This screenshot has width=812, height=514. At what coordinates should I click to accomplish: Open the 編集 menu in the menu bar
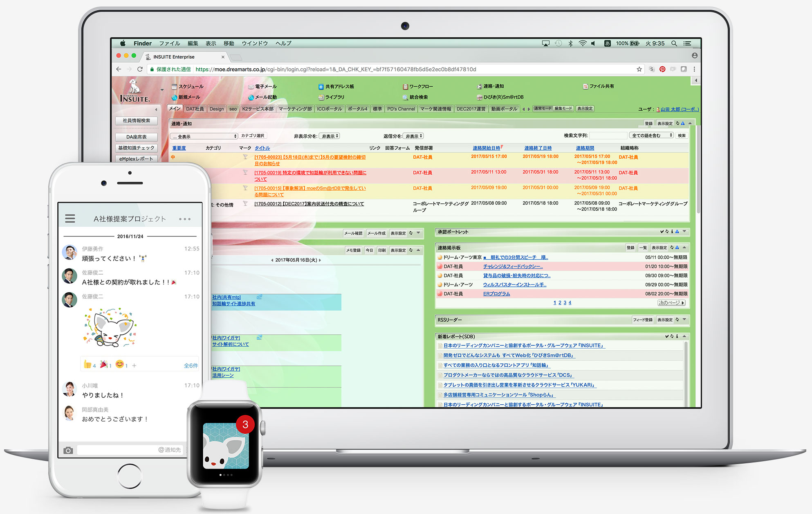pyautogui.click(x=193, y=43)
